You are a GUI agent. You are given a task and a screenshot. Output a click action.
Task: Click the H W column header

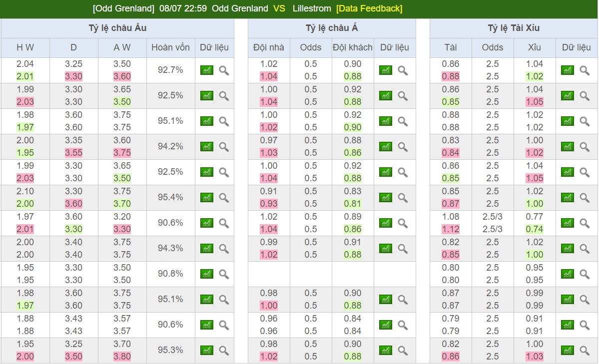click(25, 47)
